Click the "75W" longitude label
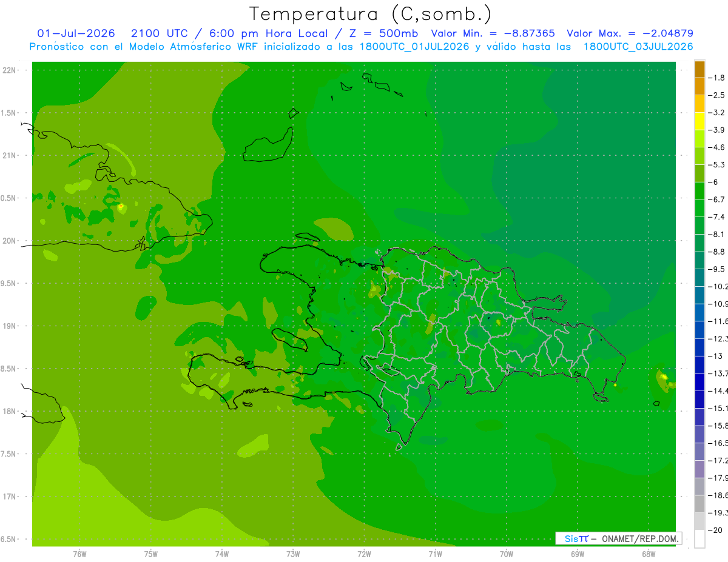The width and height of the screenshot is (728, 562). 150,554
